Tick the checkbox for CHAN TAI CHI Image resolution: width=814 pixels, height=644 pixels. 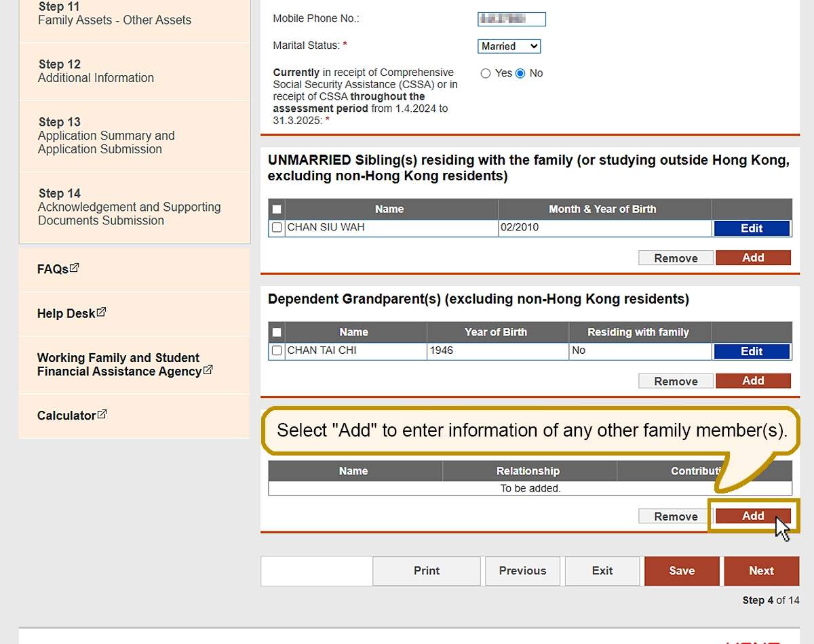(x=277, y=351)
